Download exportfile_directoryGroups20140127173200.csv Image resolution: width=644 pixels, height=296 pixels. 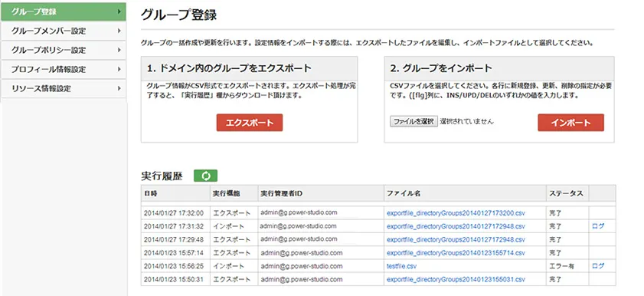(x=456, y=213)
